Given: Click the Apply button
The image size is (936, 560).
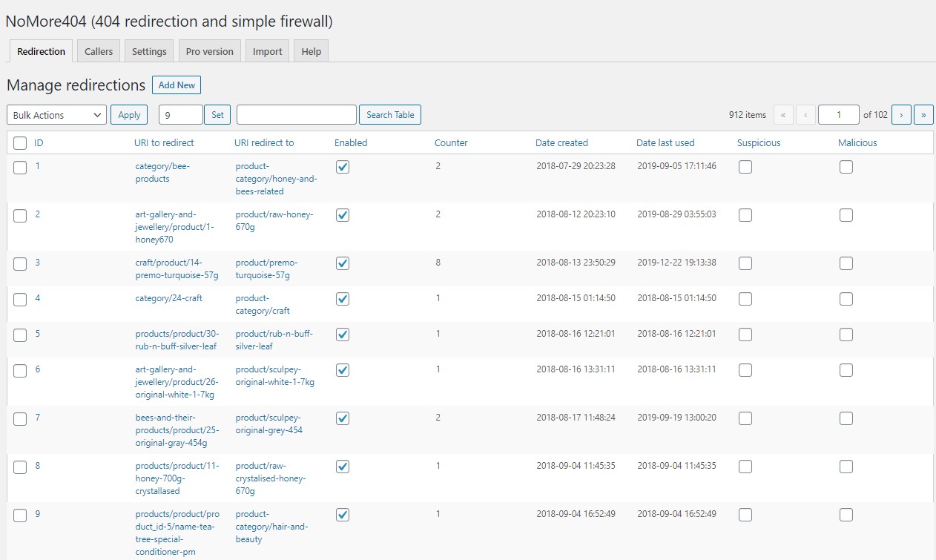Looking at the screenshot, I should (x=129, y=115).
